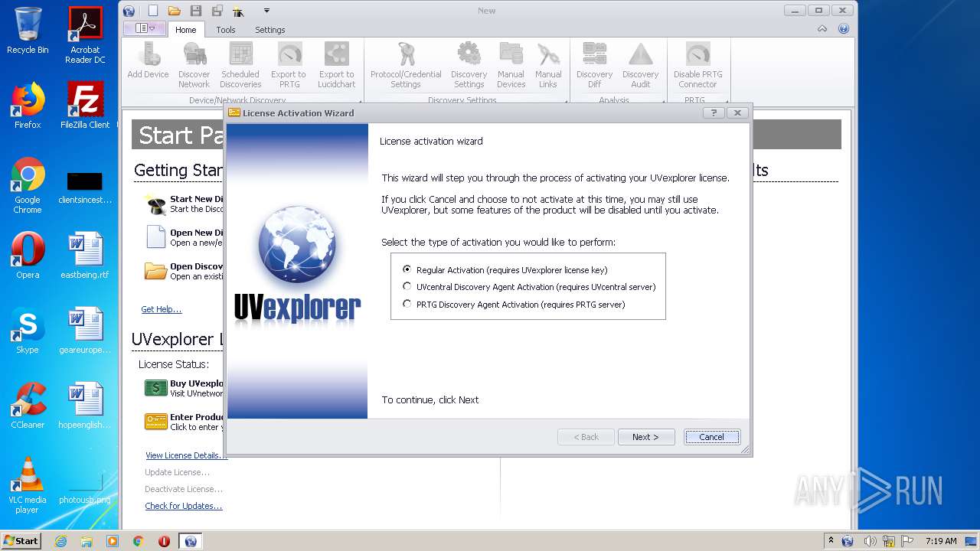
Task: Click the Check for Updates link
Action: coord(184,506)
